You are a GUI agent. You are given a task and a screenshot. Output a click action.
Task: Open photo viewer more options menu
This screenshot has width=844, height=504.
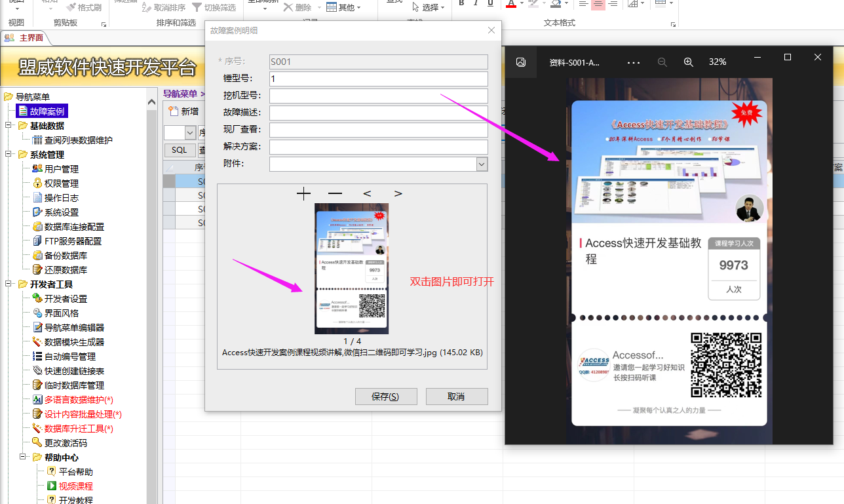coord(633,62)
